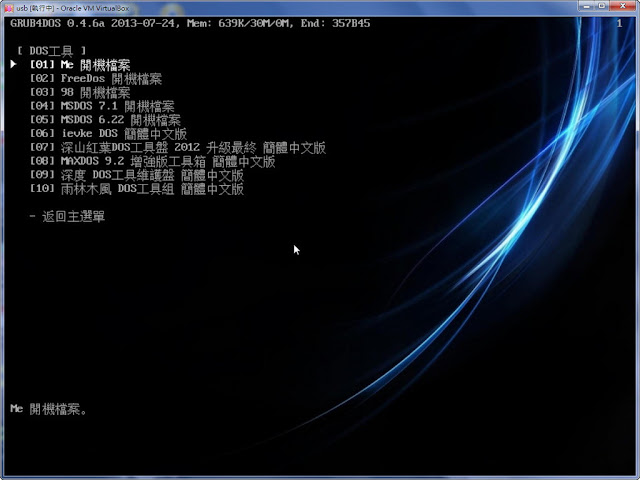Viewport: 640px width, 480px height.
Task: Select the [01] Me boot entry
Action: pos(80,65)
